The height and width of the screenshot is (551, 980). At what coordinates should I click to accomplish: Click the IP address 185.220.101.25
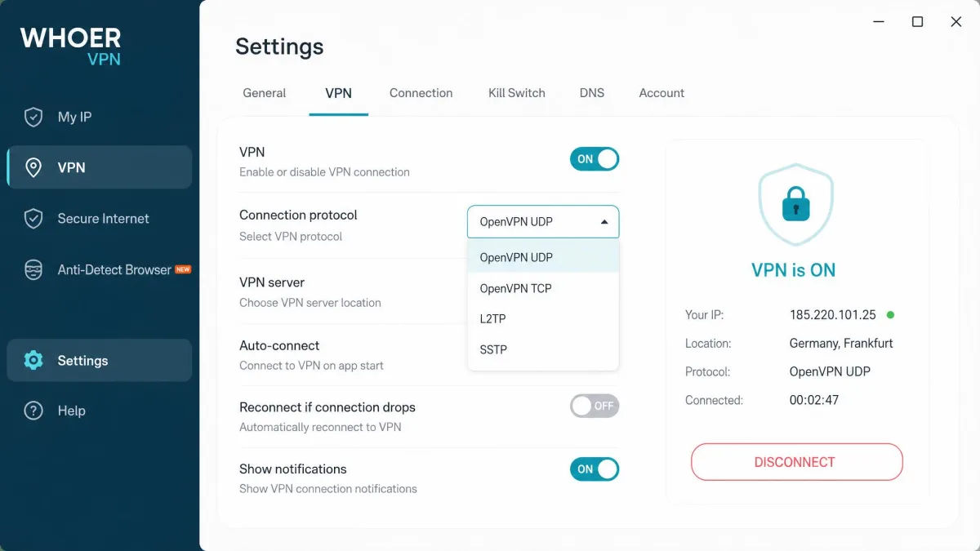pos(833,314)
